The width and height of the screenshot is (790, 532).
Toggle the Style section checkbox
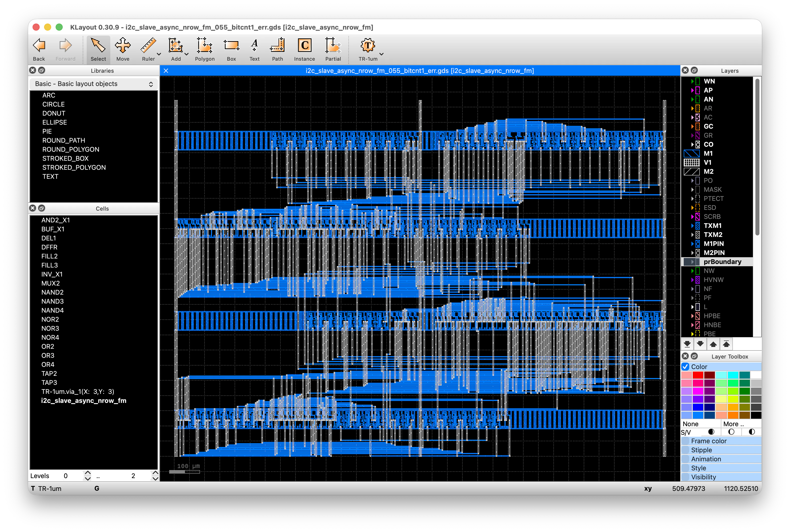tap(685, 468)
